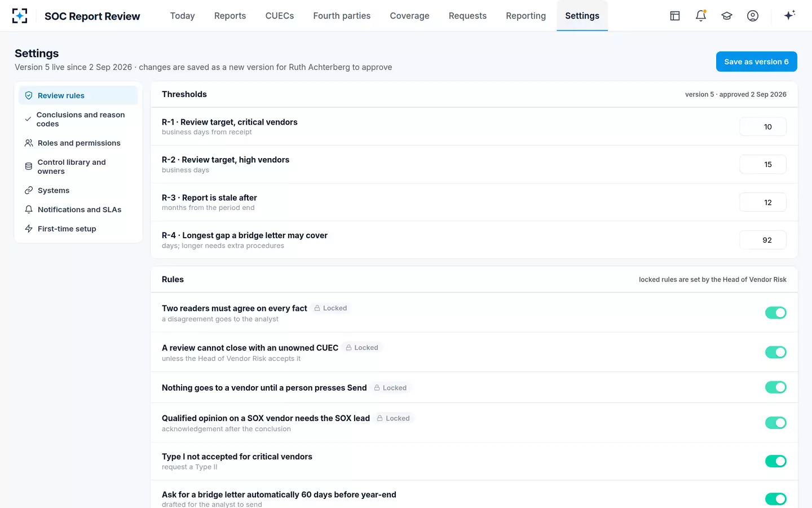Viewport: 812px width, 508px height.
Task: Open the graduation cap help icon
Action: point(727,16)
